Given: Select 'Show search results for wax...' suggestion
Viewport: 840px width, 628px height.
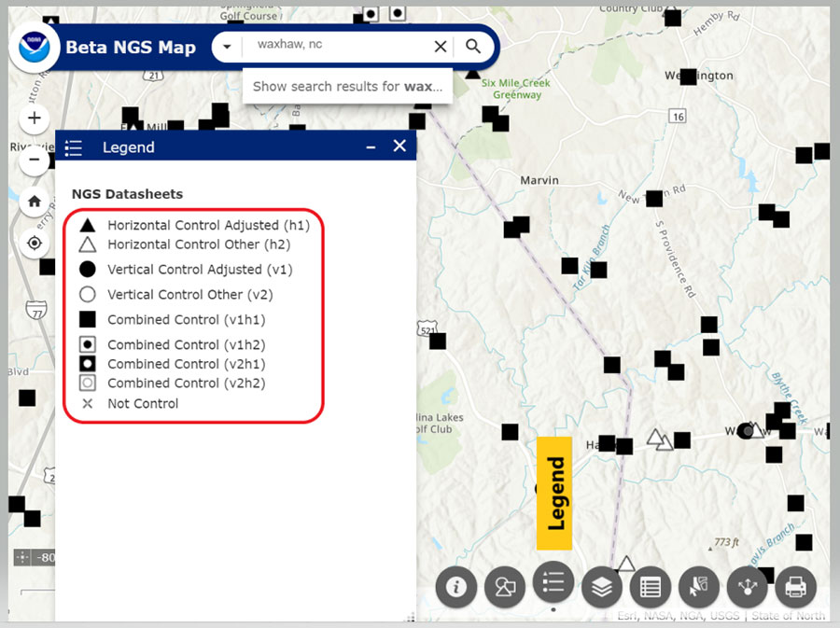Looking at the screenshot, I should point(347,86).
